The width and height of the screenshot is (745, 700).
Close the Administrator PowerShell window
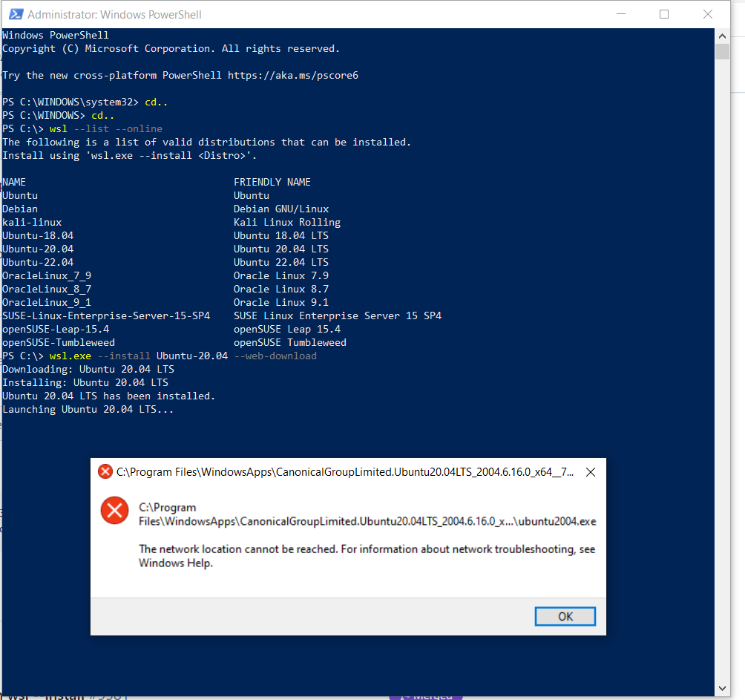pyautogui.click(x=706, y=14)
